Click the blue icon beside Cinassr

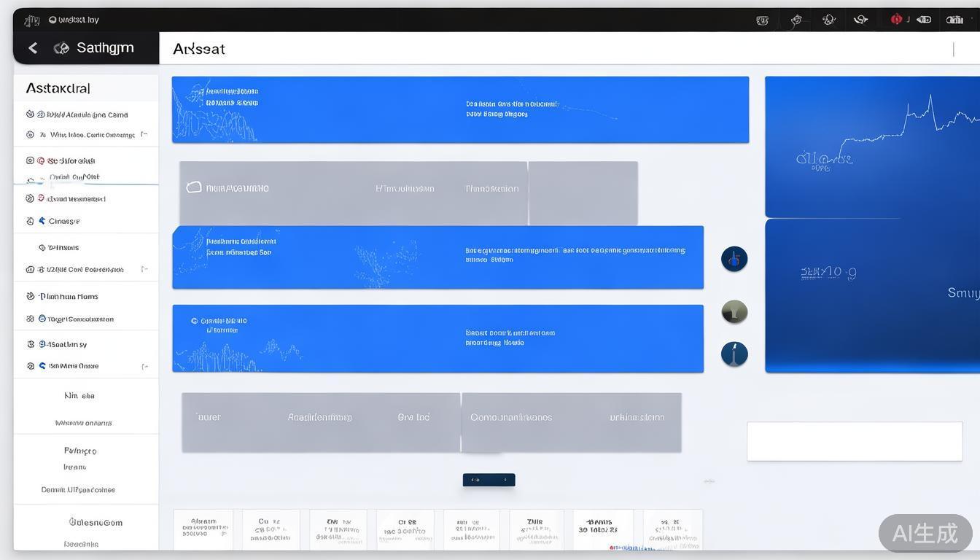[x=42, y=221]
